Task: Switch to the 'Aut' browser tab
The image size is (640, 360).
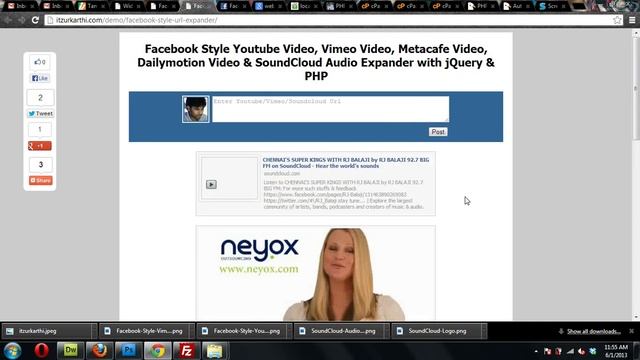Action: pos(517,6)
